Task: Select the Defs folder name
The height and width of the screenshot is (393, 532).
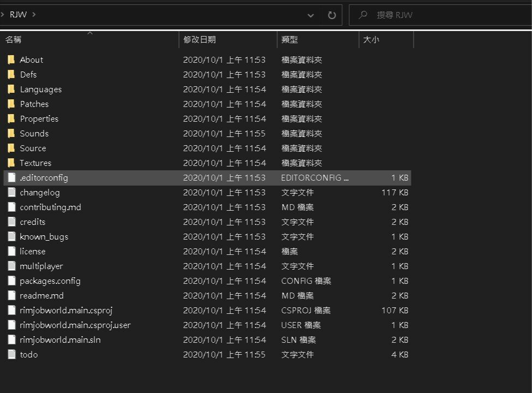Action: coord(28,74)
